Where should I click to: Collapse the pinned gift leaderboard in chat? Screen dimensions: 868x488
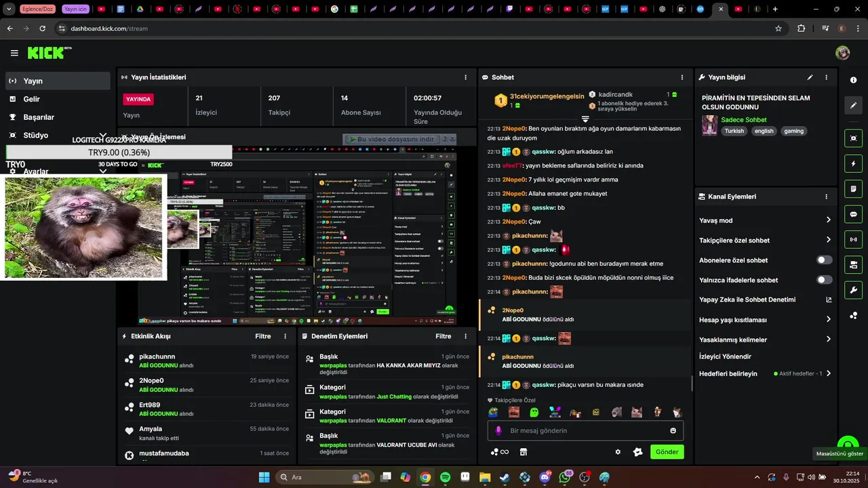click(585, 119)
